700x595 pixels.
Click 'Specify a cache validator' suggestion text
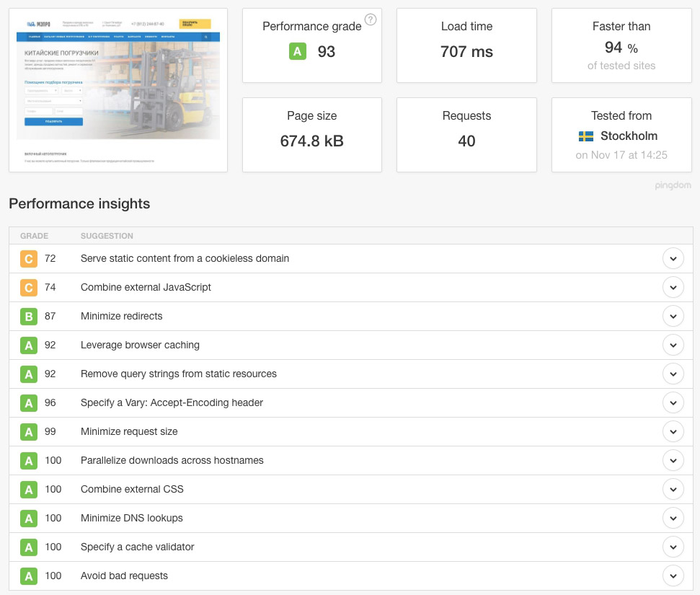[138, 547]
